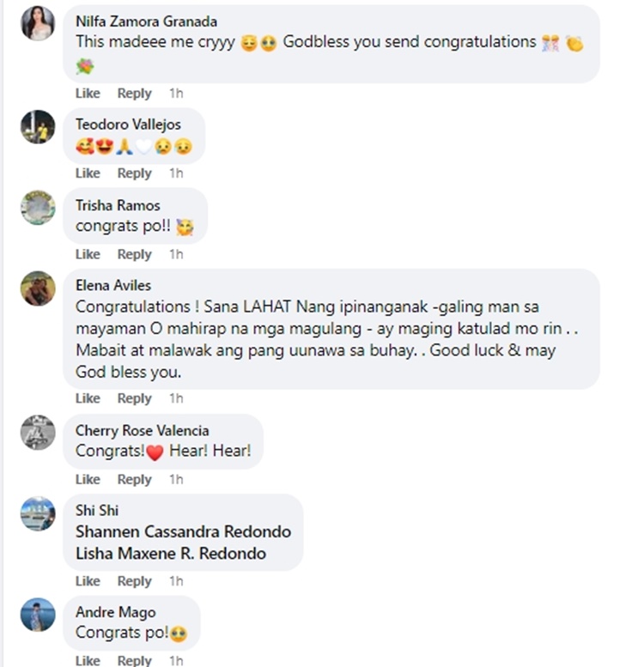Like Trisha Ramos' congrats comment
This screenshot has width=644, height=667.
point(88,254)
